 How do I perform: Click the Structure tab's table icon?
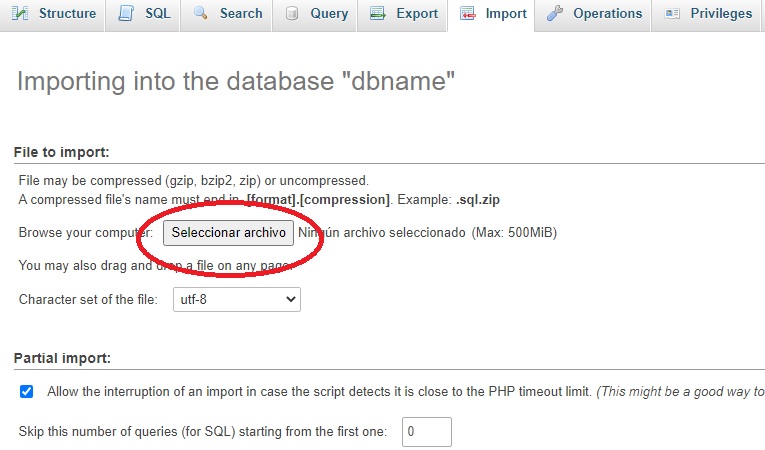coord(20,13)
